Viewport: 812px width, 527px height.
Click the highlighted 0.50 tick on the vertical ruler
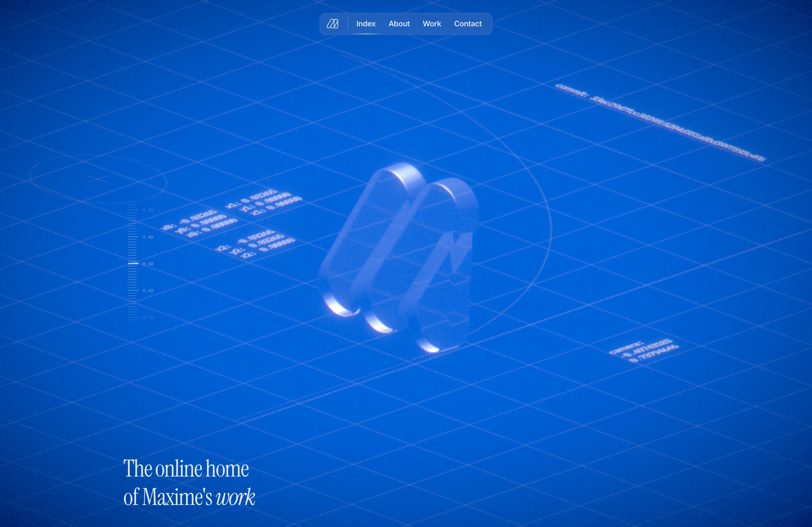pyautogui.click(x=133, y=263)
